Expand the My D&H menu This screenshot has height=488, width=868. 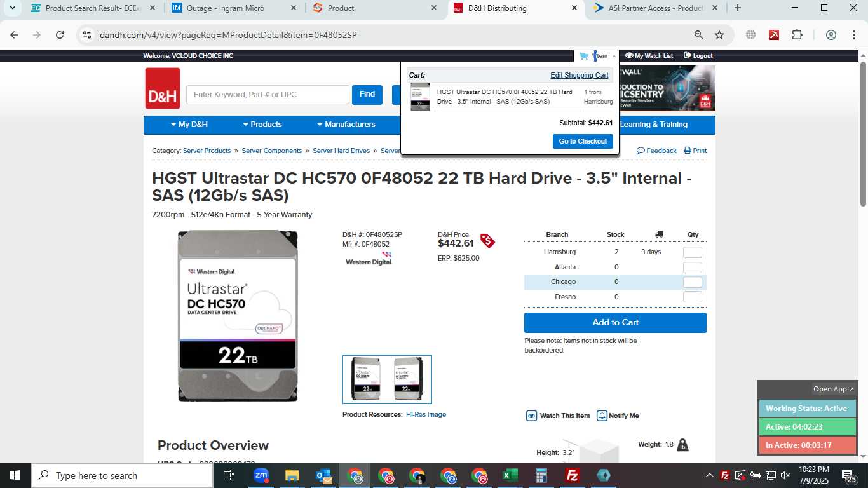[189, 125]
